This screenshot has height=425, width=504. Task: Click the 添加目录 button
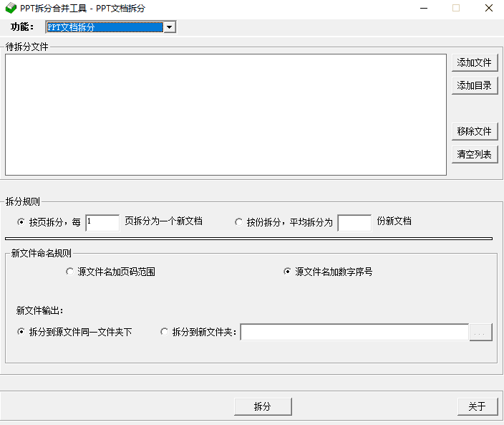coord(475,85)
